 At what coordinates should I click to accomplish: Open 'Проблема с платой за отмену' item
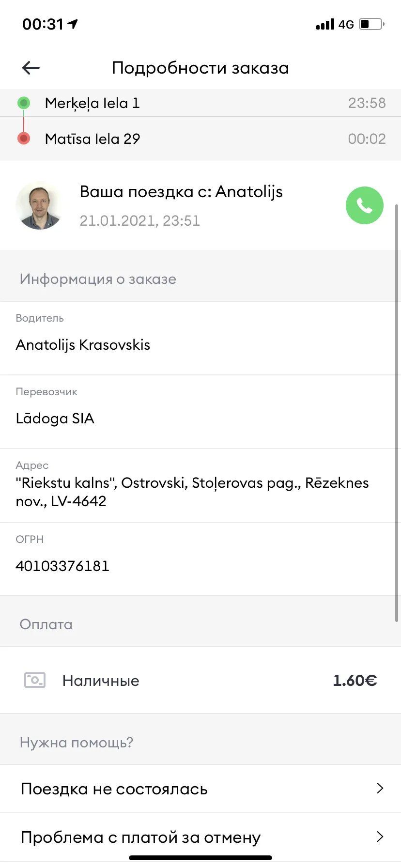[200, 837]
